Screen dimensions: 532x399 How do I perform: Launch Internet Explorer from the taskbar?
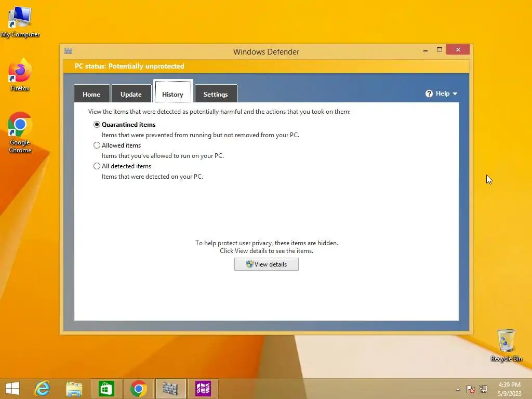(x=43, y=389)
